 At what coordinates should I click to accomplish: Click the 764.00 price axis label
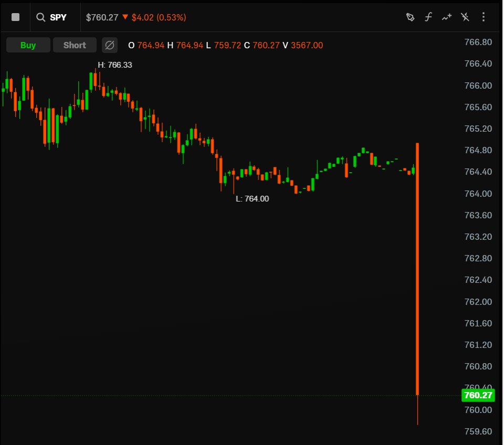click(x=478, y=194)
